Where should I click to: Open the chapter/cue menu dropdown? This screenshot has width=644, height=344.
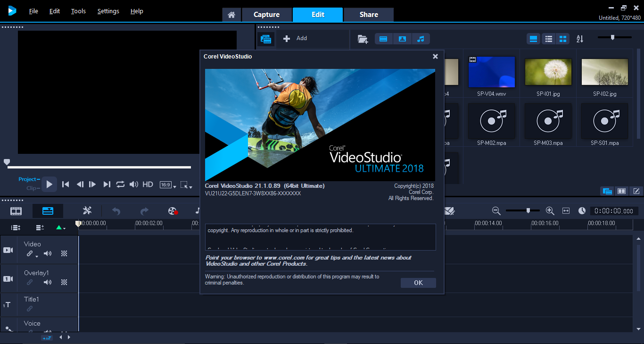pos(60,227)
